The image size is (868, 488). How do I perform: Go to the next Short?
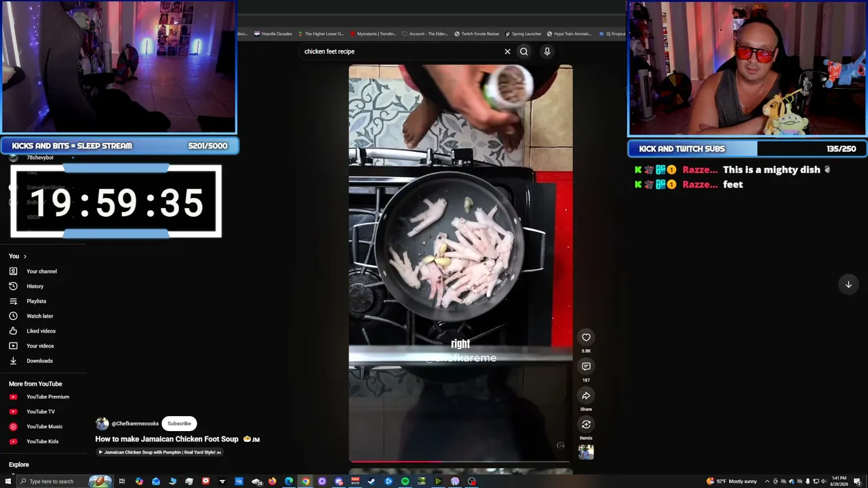[848, 285]
